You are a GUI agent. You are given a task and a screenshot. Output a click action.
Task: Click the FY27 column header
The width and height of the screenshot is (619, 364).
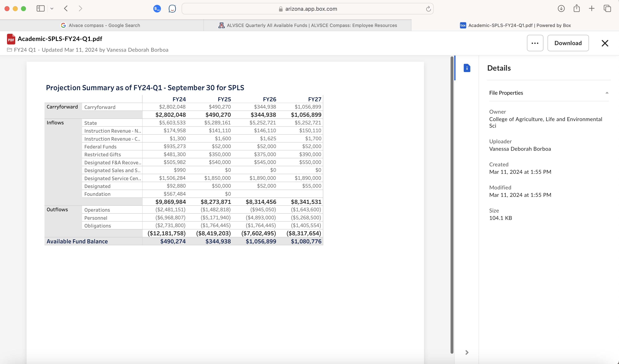tap(315, 99)
